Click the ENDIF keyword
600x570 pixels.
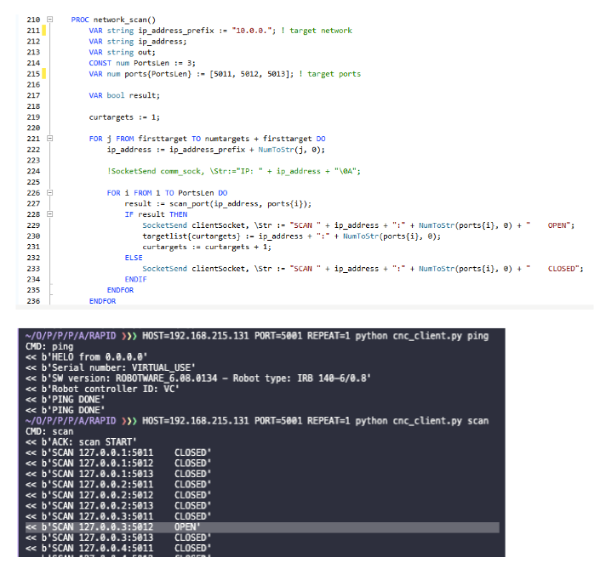coord(135,279)
